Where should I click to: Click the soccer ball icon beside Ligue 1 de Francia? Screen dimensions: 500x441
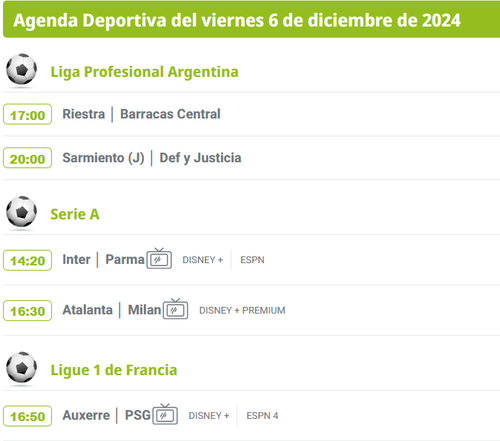click(x=21, y=368)
